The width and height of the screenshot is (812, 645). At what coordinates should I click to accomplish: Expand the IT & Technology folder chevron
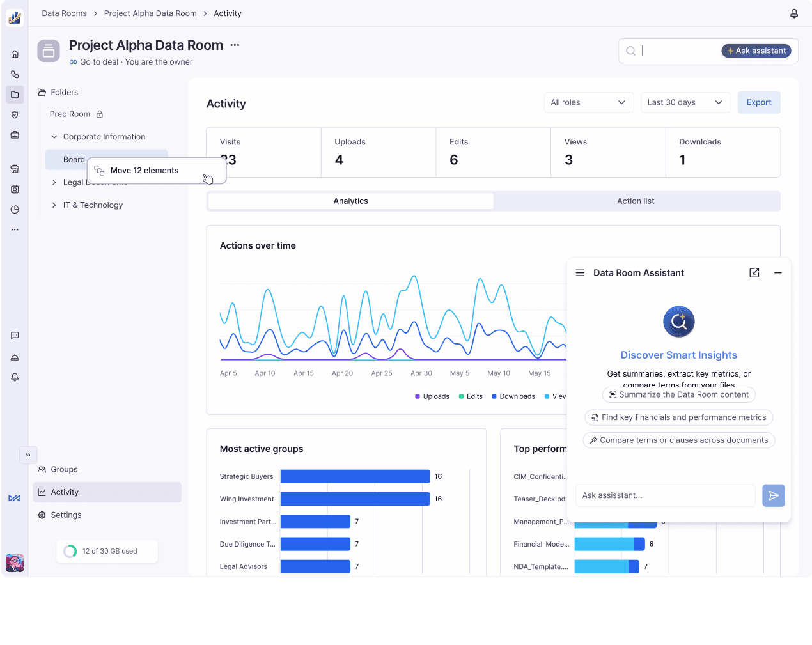tap(54, 205)
